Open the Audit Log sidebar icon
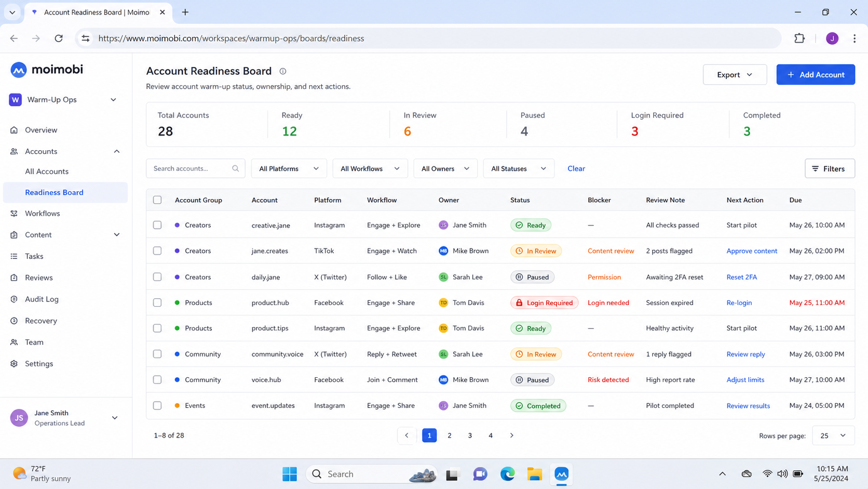 click(x=14, y=299)
